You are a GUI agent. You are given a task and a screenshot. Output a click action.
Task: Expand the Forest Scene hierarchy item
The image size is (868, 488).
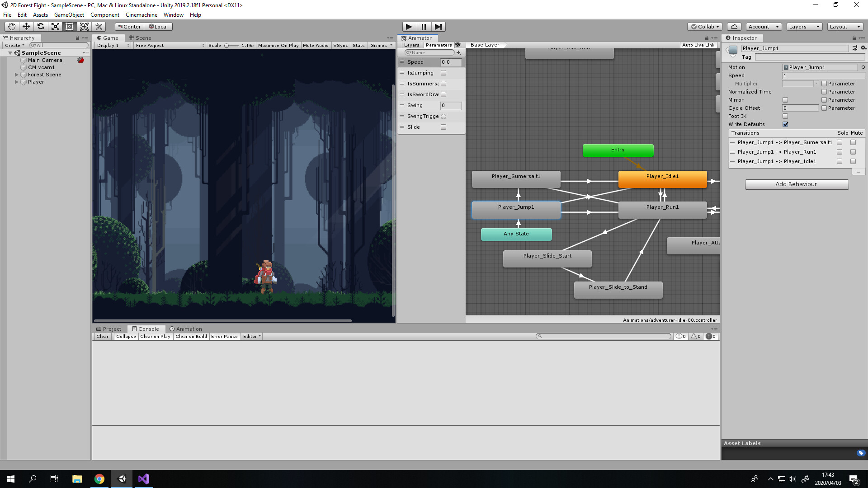click(17, 75)
